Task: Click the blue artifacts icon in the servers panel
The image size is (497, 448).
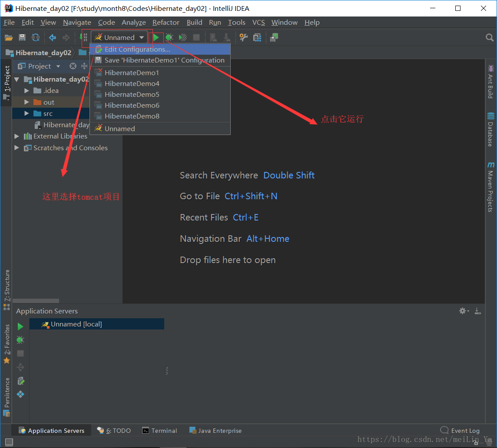Action: [20, 394]
